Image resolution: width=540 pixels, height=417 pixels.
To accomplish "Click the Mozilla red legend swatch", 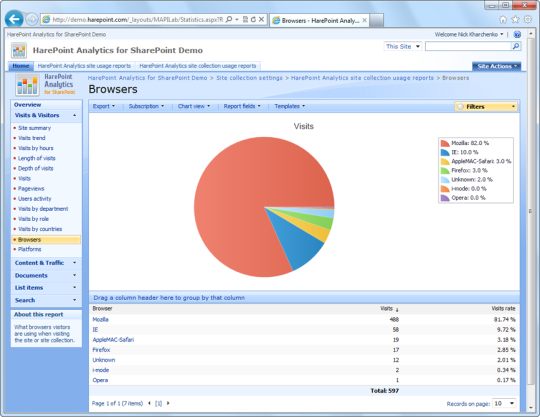I will [445, 143].
